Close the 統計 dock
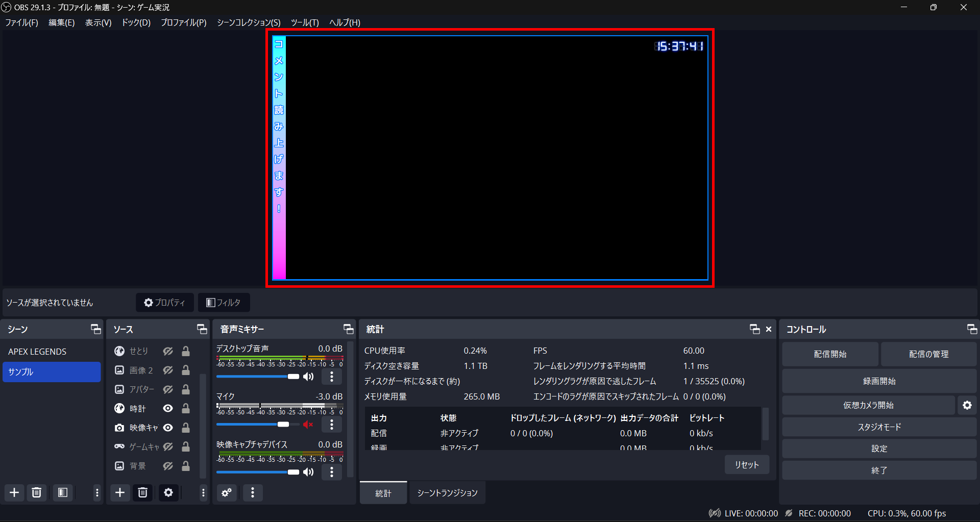 [x=769, y=329]
